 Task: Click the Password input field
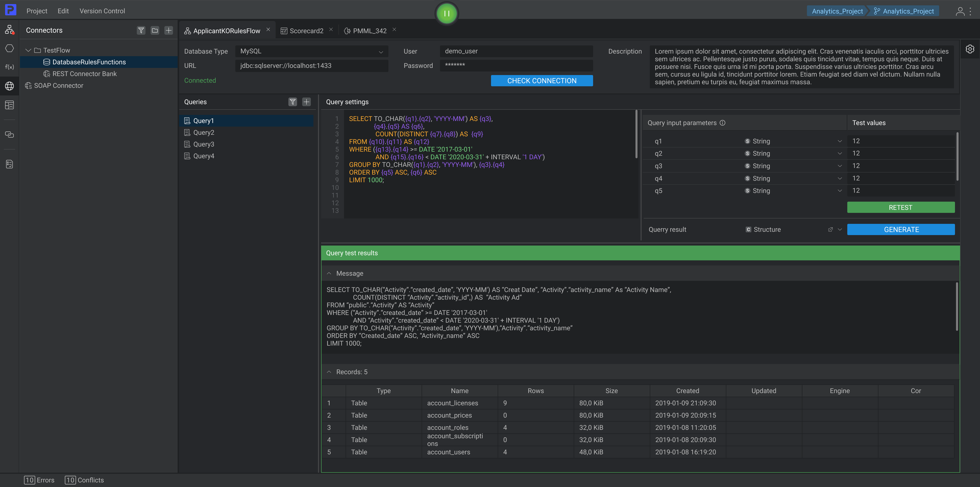(516, 65)
